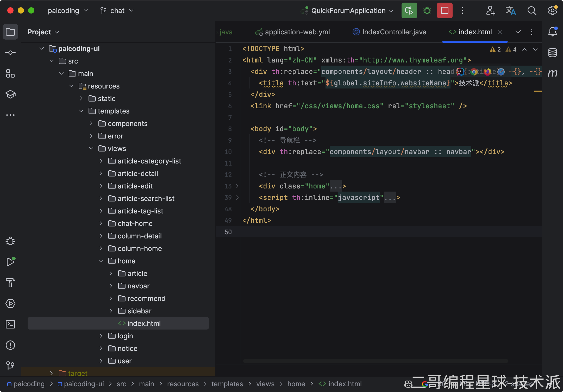Stop the running QuickForumApplication
This screenshot has height=392, width=563.
pyautogui.click(x=445, y=11)
